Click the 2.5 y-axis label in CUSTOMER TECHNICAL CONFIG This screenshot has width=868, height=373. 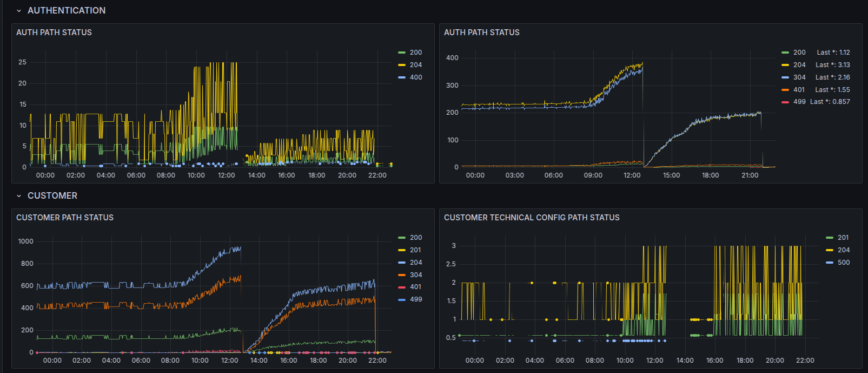(450, 264)
